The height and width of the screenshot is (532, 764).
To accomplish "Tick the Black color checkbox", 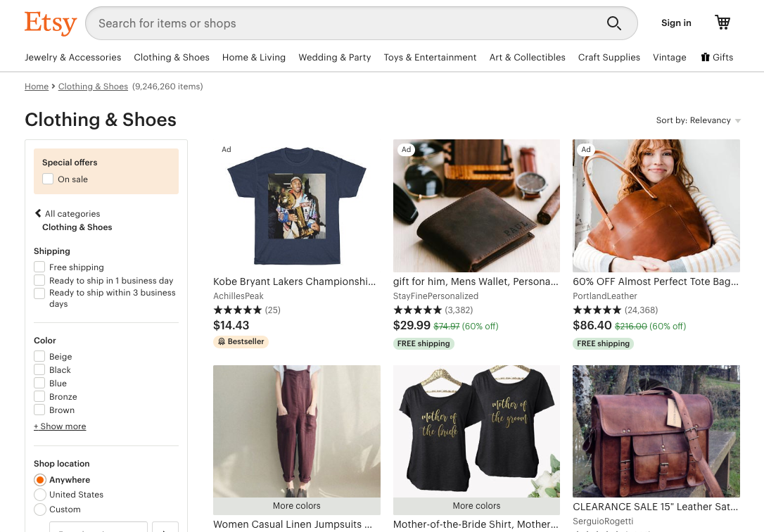I will point(39,369).
